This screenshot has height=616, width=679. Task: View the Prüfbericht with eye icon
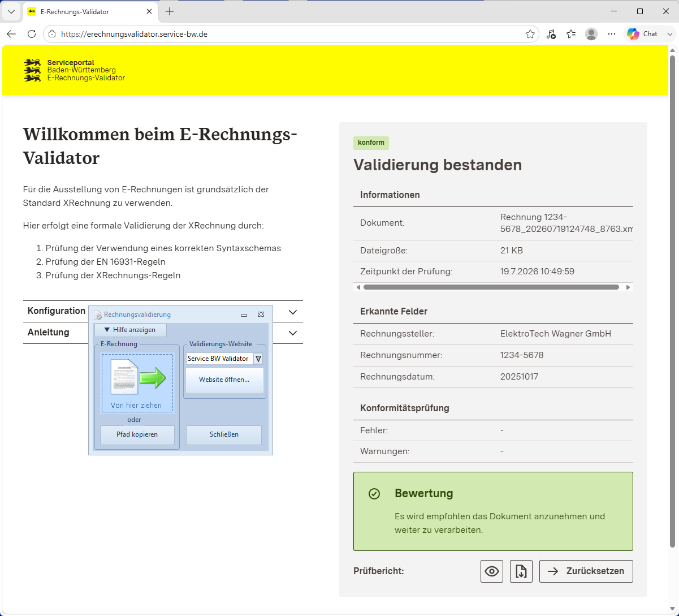pyautogui.click(x=492, y=571)
